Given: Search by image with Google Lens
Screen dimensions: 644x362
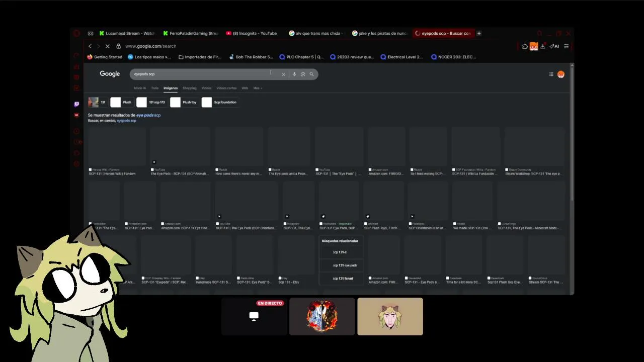Looking at the screenshot, I should click(x=303, y=74).
